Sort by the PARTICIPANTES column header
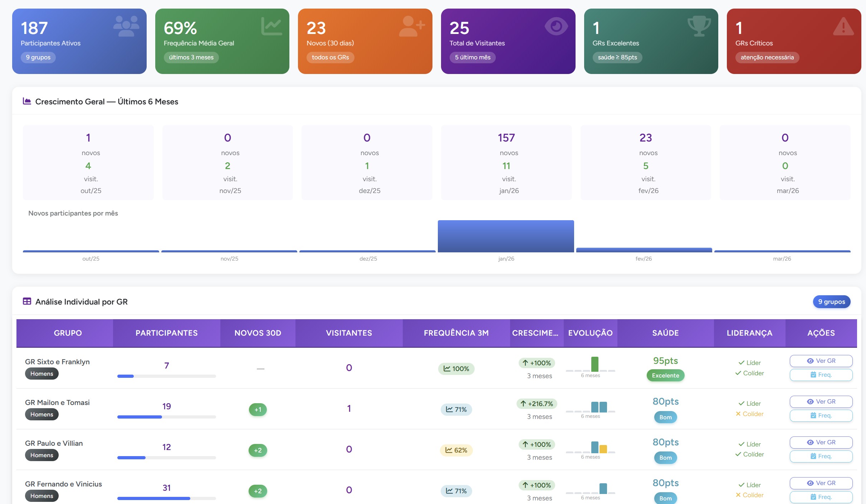Screen dimensions: 866x504 (166, 333)
